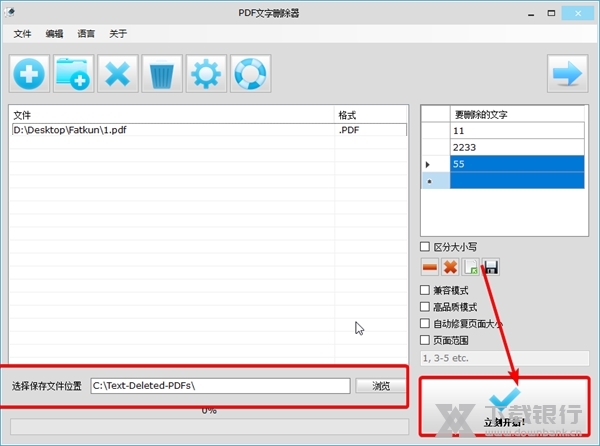The image size is (600, 446).
Task: Click the import text list document icon
Action: pyautogui.click(x=470, y=267)
